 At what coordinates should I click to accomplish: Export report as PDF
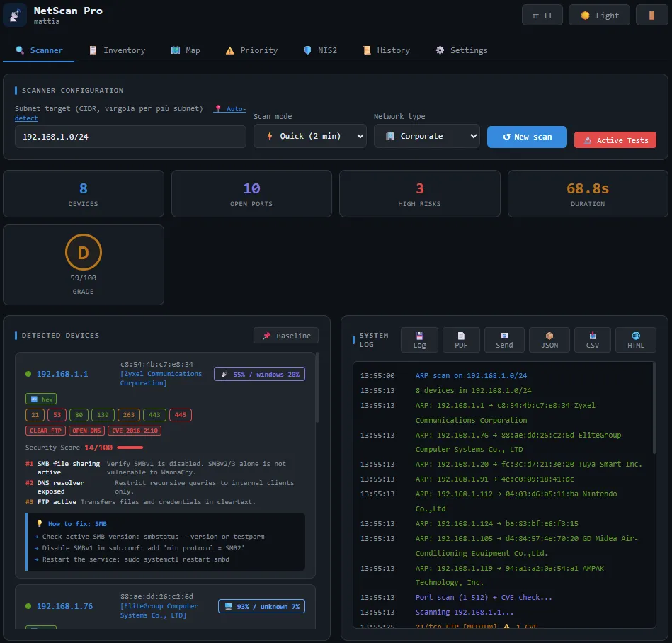coord(461,340)
